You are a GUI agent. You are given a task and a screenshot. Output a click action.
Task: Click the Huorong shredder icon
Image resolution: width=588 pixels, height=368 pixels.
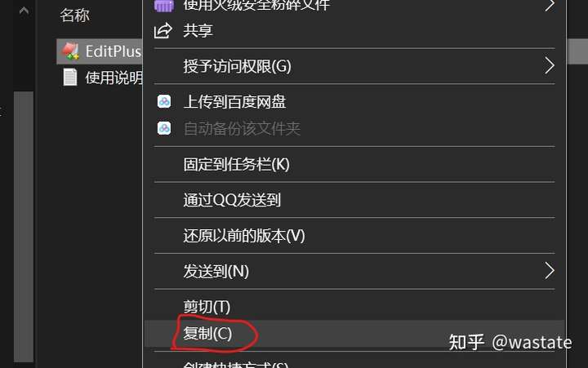[x=164, y=6]
